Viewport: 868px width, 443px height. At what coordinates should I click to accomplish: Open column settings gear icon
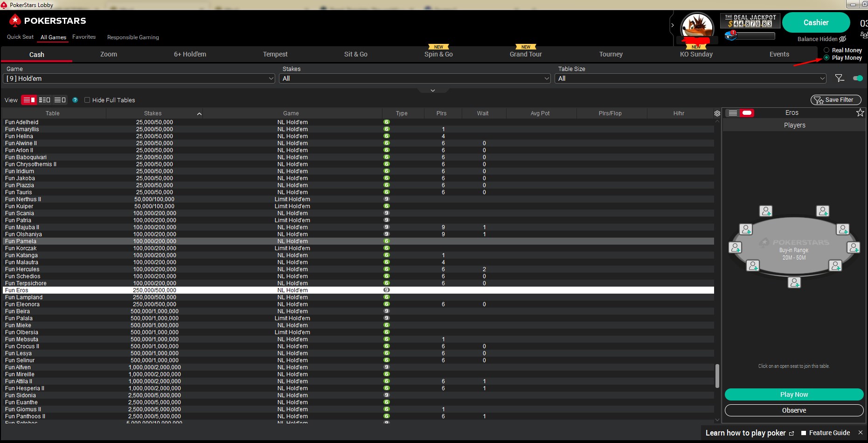tap(717, 113)
